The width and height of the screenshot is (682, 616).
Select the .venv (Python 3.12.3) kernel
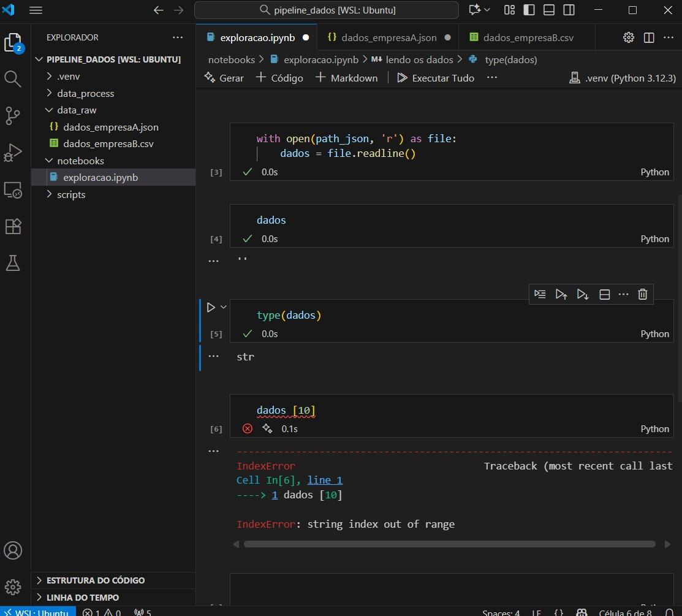coord(623,78)
